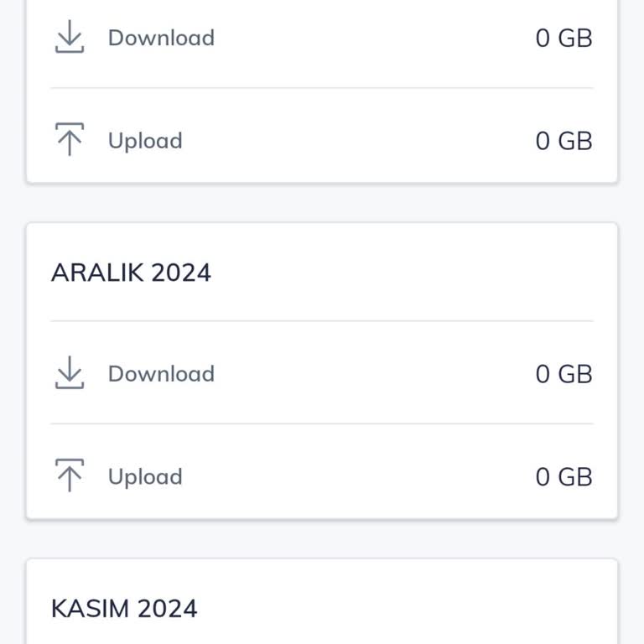
Task: Click the Upload label in ARALIK 2024
Action: (x=145, y=476)
